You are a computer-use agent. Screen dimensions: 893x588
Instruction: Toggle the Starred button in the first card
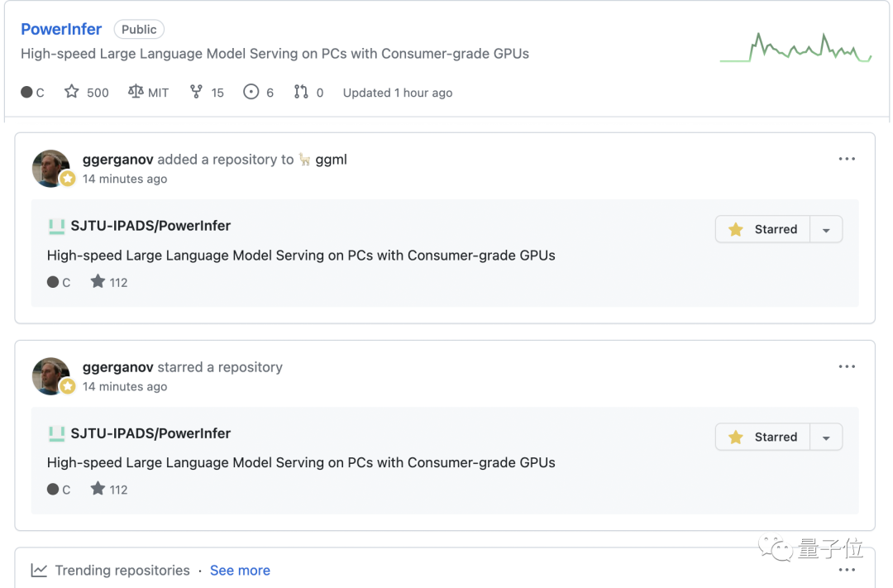762,230
